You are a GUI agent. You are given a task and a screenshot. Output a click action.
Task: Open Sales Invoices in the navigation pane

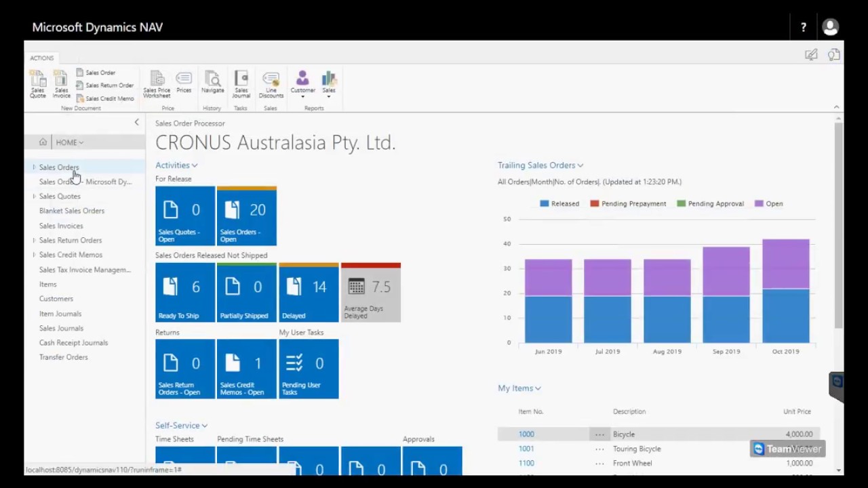click(61, 226)
